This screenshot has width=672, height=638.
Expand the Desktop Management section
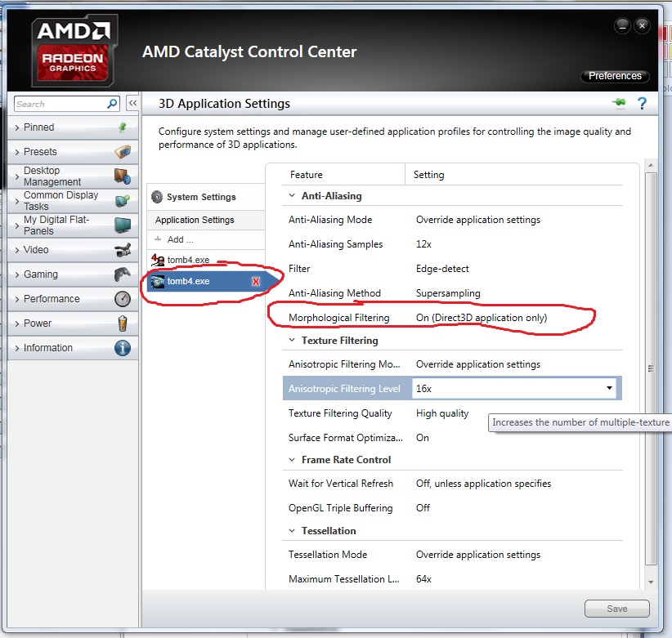pos(17,176)
